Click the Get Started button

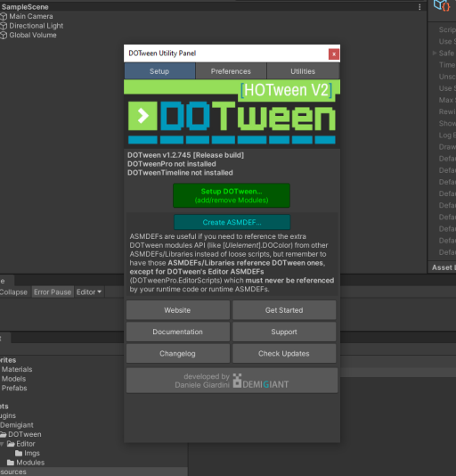[x=284, y=310]
